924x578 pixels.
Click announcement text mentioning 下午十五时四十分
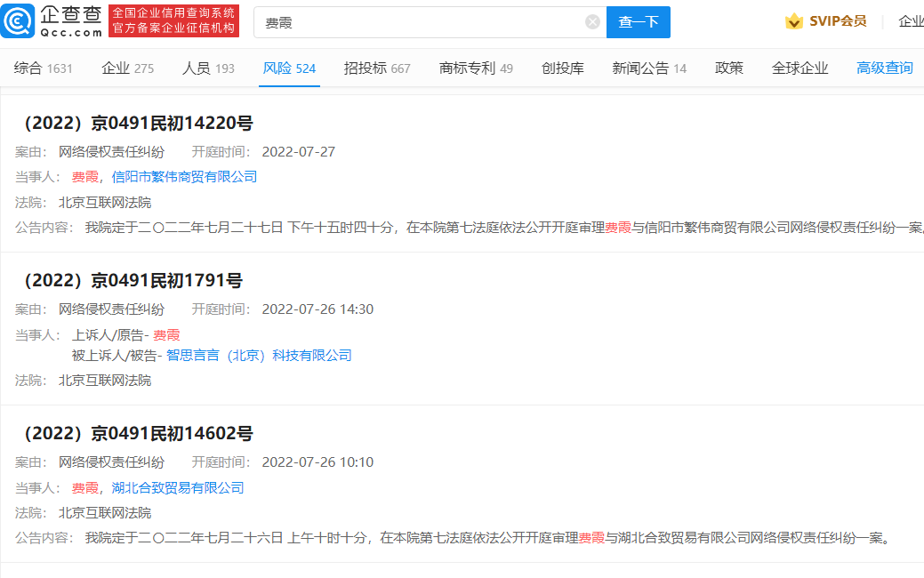click(x=504, y=228)
